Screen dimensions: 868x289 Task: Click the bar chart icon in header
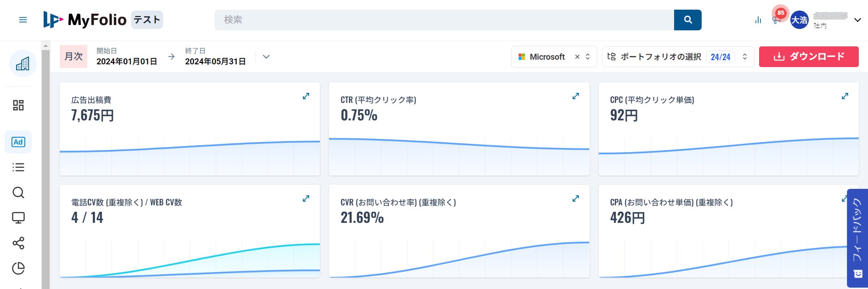click(x=758, y=20)
